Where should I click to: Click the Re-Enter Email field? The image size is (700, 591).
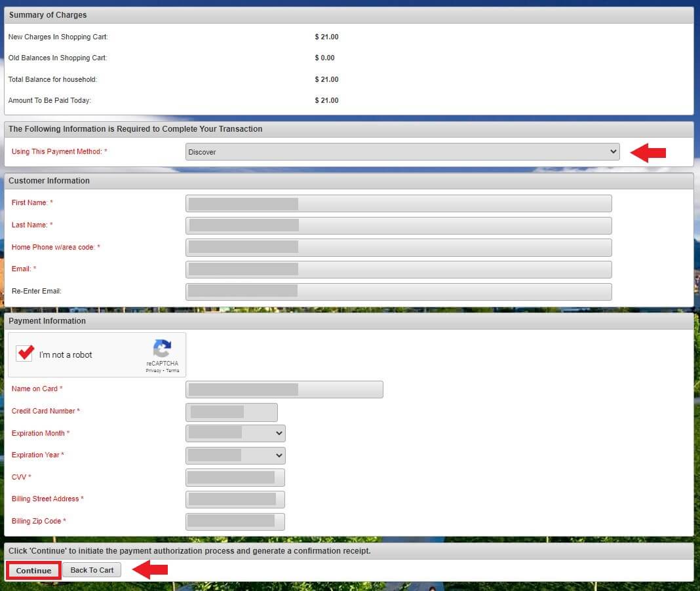399,292
